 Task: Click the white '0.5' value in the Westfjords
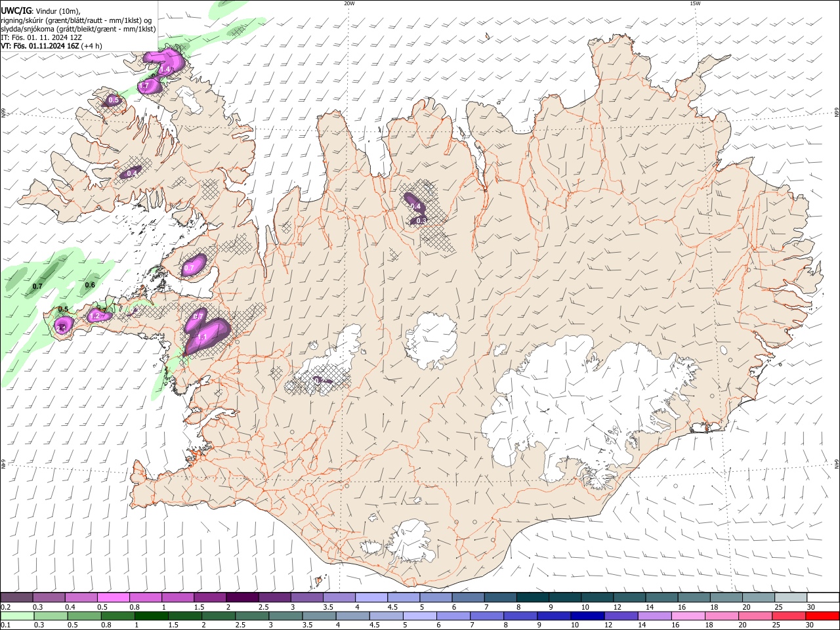(114, 100)
